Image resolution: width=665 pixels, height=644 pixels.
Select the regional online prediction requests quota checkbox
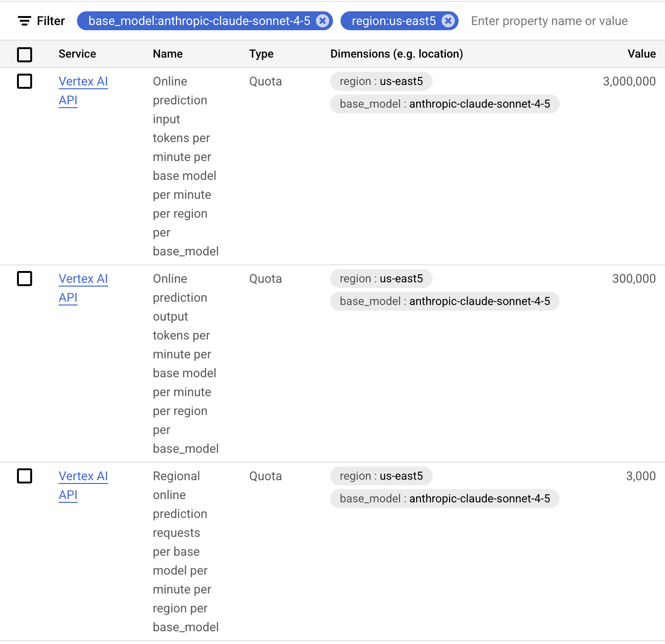tap(25, 476)
